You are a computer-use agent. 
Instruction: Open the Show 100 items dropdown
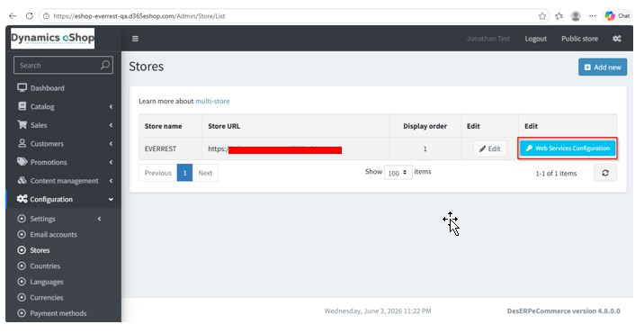tap(398, 173)
